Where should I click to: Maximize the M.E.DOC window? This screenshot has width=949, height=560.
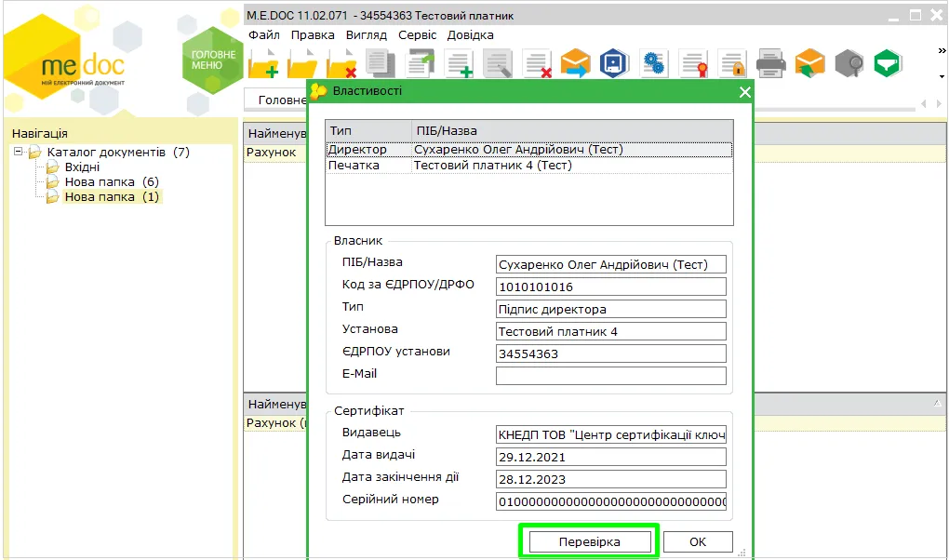(x=916, y=16)
